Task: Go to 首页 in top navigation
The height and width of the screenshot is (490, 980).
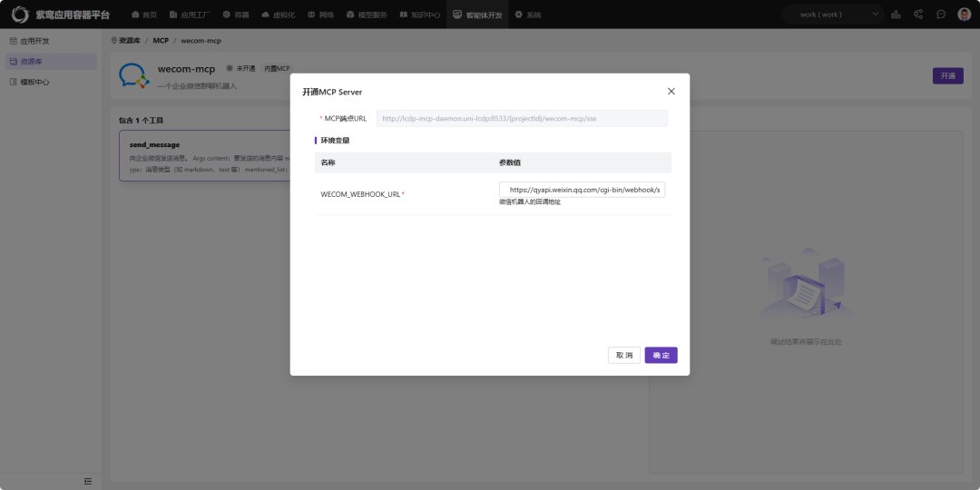Action: (x=143, y=15)
